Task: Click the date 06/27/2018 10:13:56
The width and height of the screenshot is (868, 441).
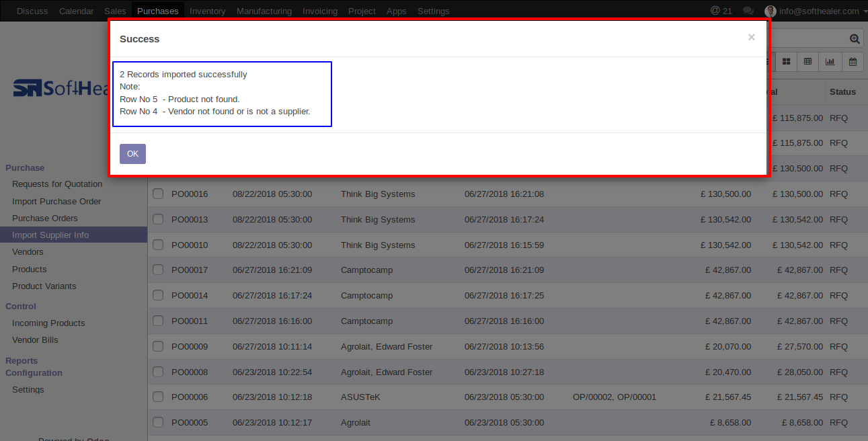Action: click(x=504, y=347)
